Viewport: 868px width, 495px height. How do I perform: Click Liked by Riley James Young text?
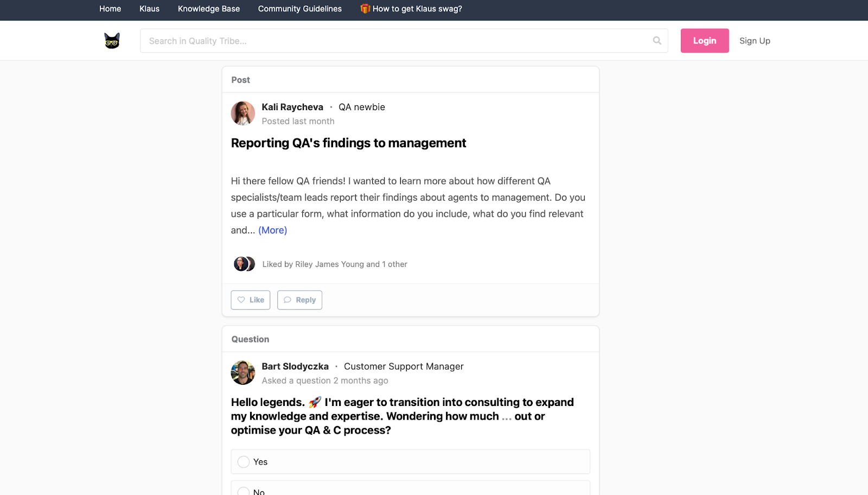(x=335, y=264)
